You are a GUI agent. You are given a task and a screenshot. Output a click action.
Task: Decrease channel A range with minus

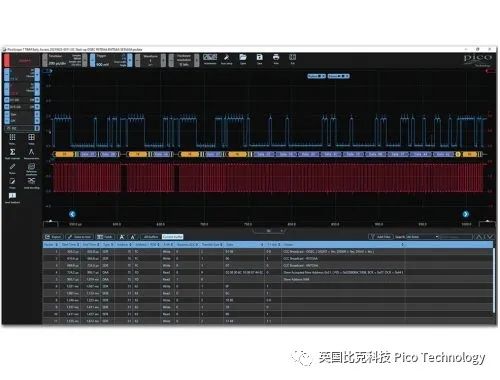[x=7, y=75]
